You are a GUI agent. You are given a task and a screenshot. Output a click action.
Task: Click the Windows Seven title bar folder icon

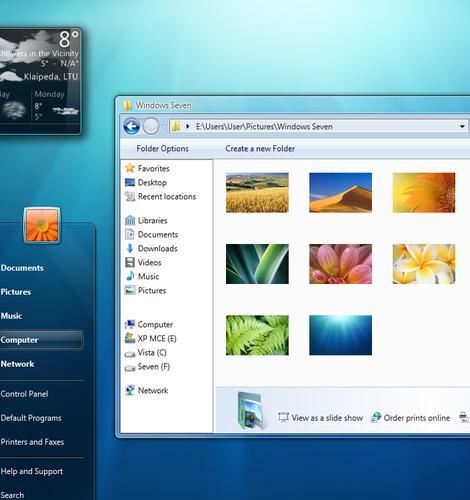pos(127,105)
